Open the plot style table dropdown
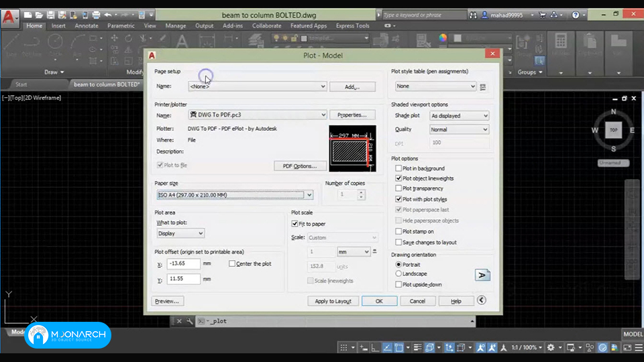The width and height of the screenshot is (644, 362). coord(435,86)
